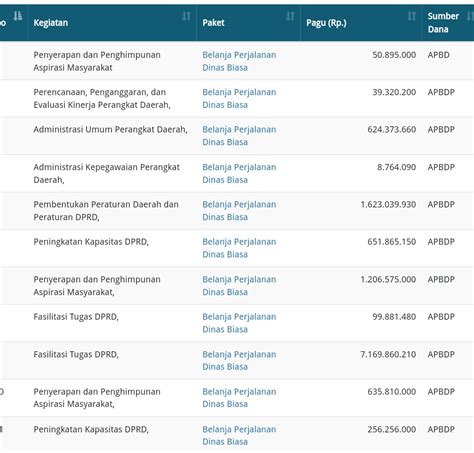The width and height of the screenshot is (474, 453).
Task: Open Belanja Perjalanan Dinas Biasa link for 99.881.480
Action: point(239,323)
